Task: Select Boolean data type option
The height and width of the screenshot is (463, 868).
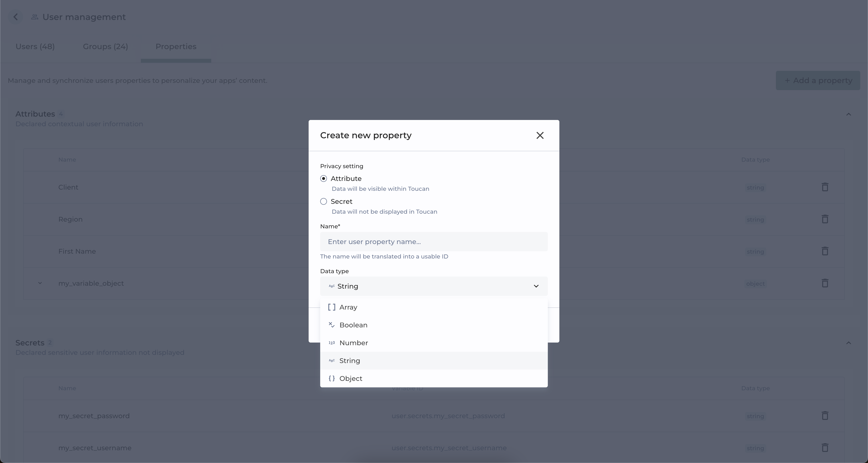Action: click(353, 325)
